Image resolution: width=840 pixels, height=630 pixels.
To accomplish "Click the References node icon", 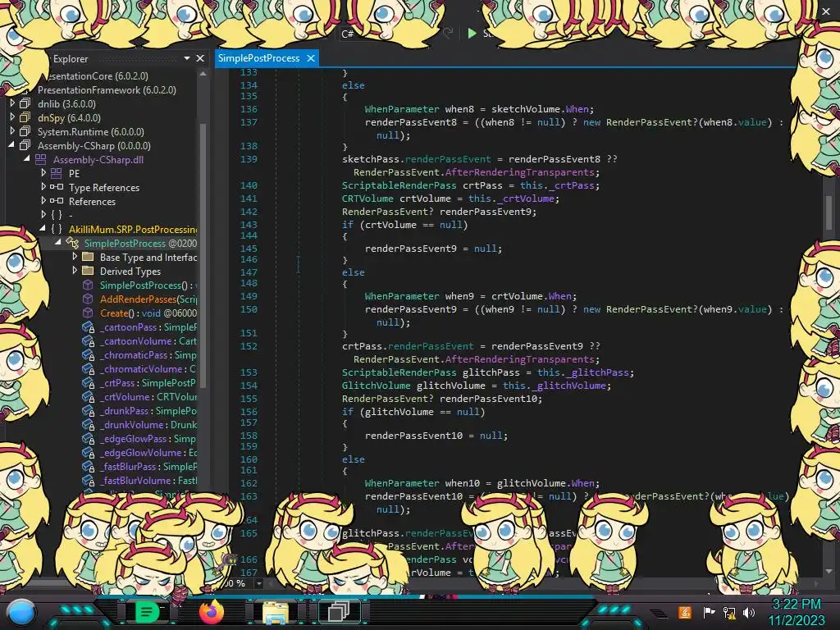I will click(57, 201).
